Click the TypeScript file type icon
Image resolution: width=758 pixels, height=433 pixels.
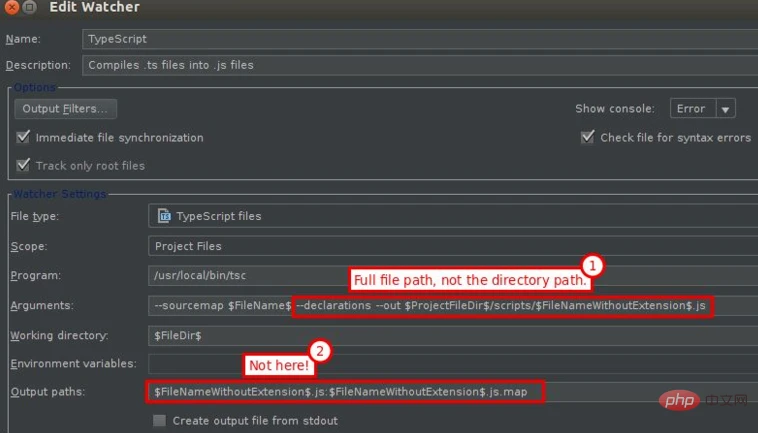(x=164, y=216)
